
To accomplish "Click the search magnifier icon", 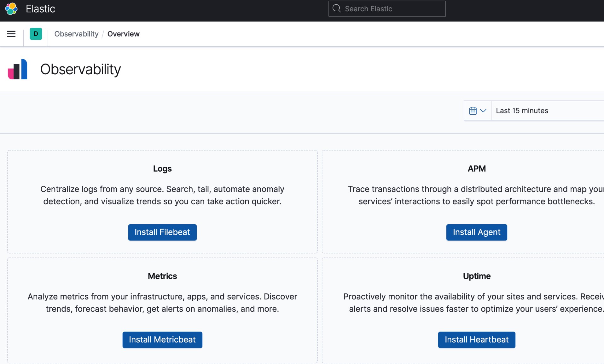I will 337,9.
